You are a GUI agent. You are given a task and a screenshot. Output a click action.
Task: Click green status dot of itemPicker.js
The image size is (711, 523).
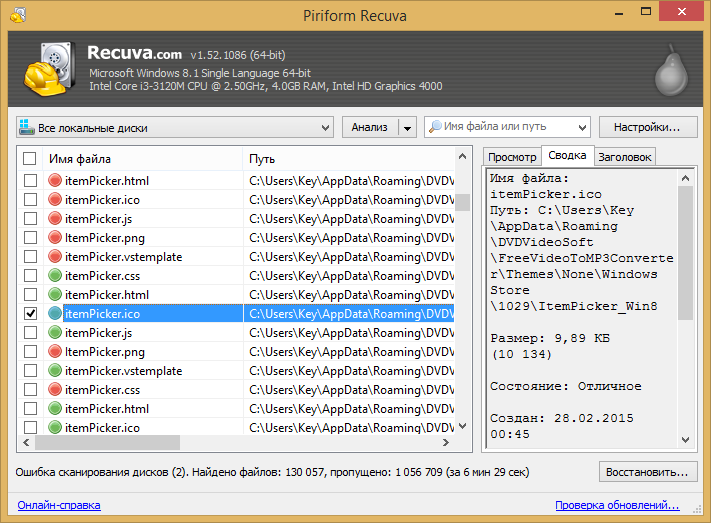[55, 332]
